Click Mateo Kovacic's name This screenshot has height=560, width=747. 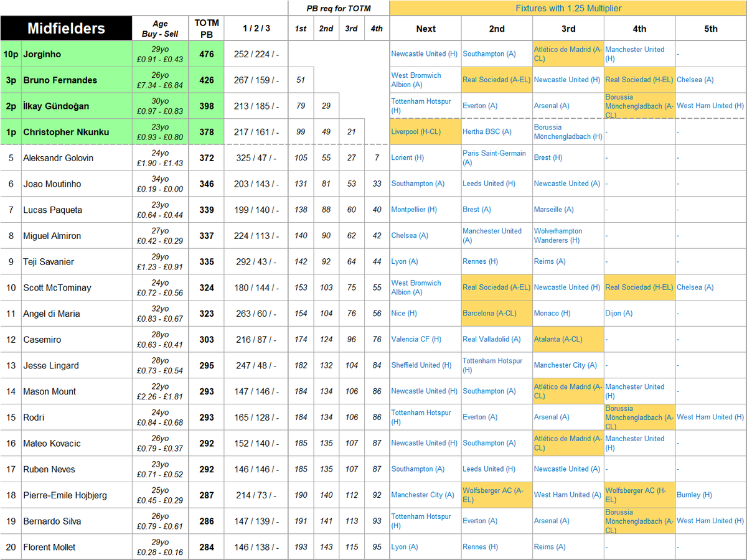(52, 444)
